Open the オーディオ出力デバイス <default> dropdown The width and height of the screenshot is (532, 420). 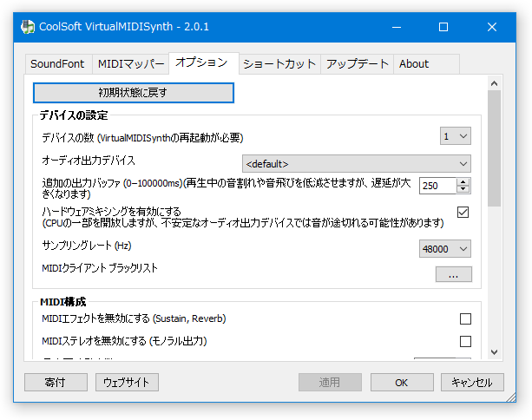(356, 164)
